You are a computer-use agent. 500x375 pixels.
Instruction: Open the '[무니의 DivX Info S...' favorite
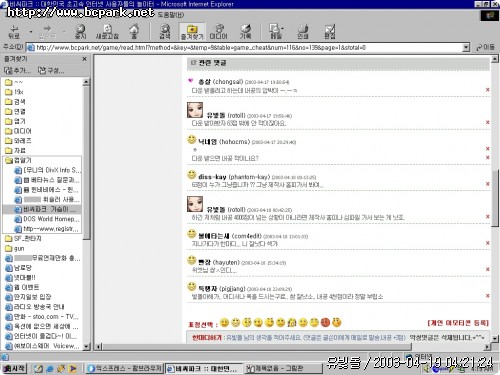coord(47,170)
